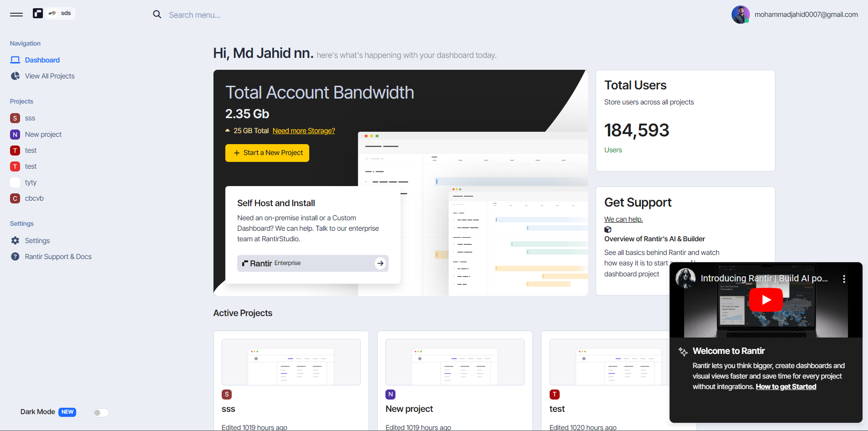Select the cbcvb project in sidebar
The height and width of the screenshot is (431, 868).
pyautogui.click(x=34, y=198)
